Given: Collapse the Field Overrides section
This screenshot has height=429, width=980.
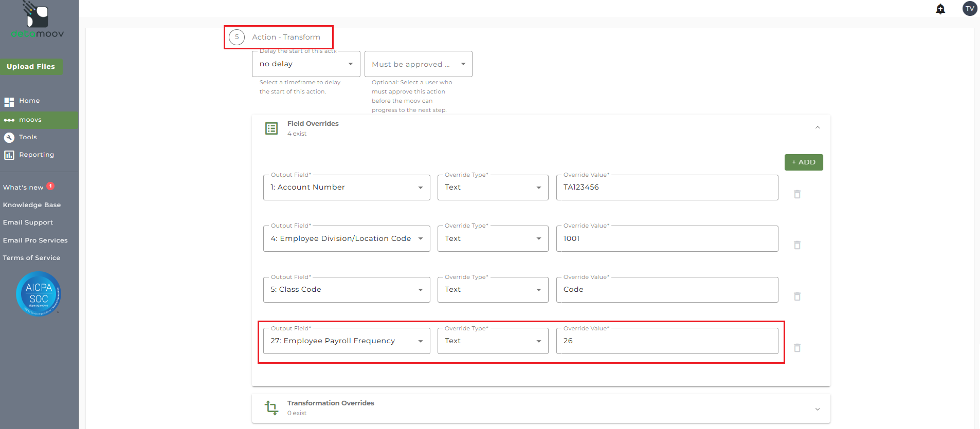Looking at the screenshot, I should click(818, 127).
